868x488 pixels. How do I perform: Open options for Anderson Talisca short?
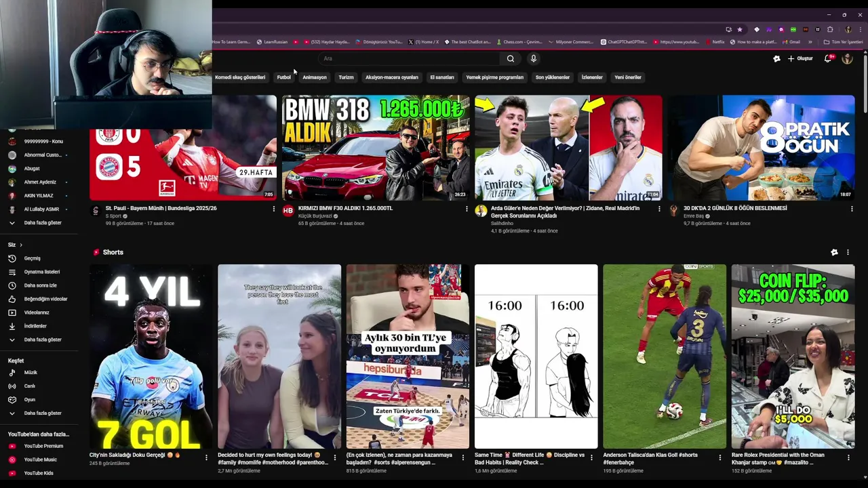[720, 457]
